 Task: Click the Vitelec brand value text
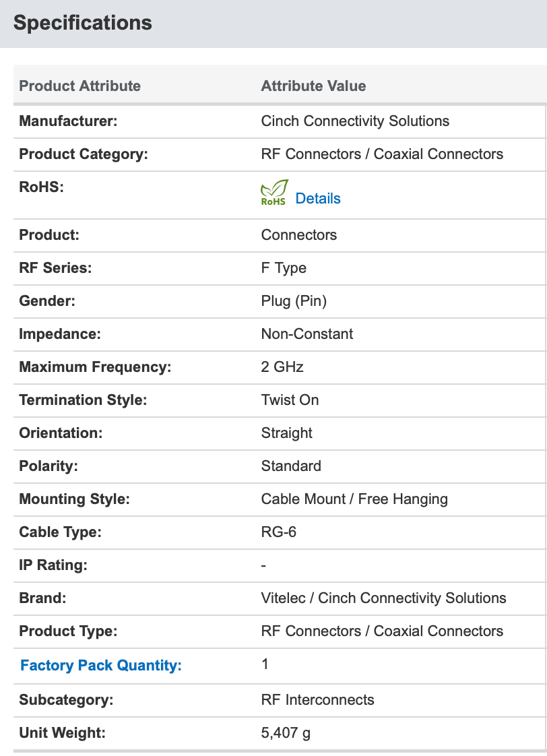click(383, 598)
